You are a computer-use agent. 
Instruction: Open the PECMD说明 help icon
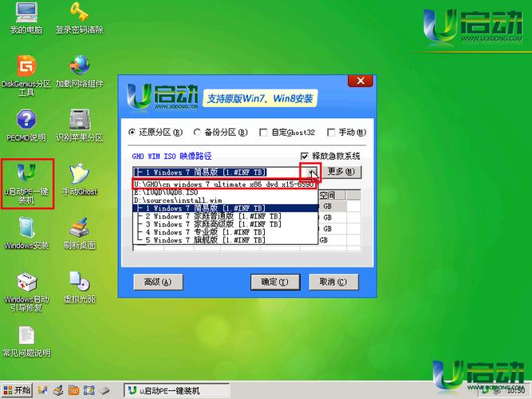click(x=26, y=125)
